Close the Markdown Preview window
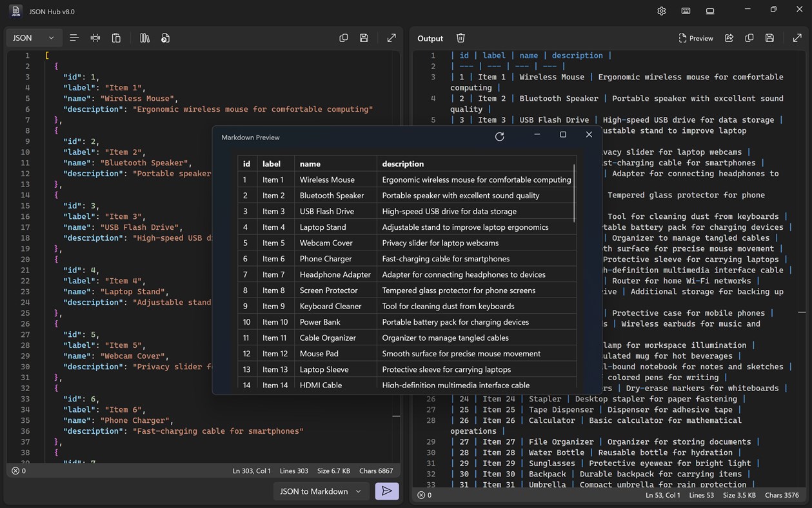 (589, 134)
